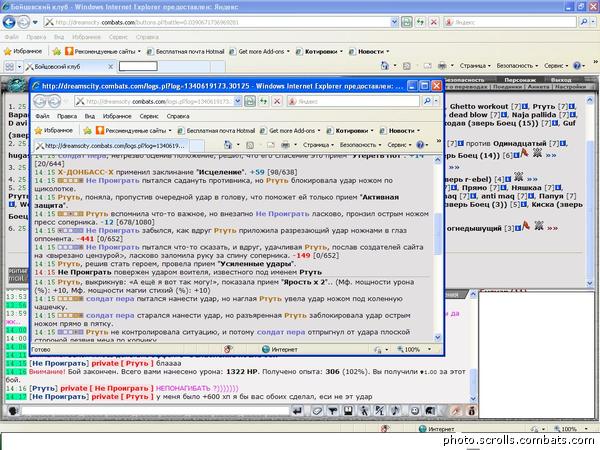The height and width of the screenshot is (450, 600).
Task: Refresh the logs popup page
Action: (x=263, y=101)
